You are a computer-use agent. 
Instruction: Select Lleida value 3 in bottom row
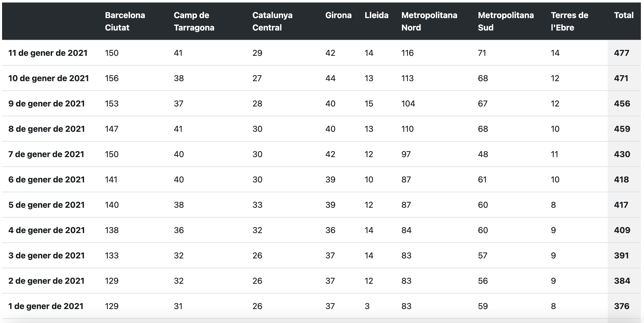367,306
